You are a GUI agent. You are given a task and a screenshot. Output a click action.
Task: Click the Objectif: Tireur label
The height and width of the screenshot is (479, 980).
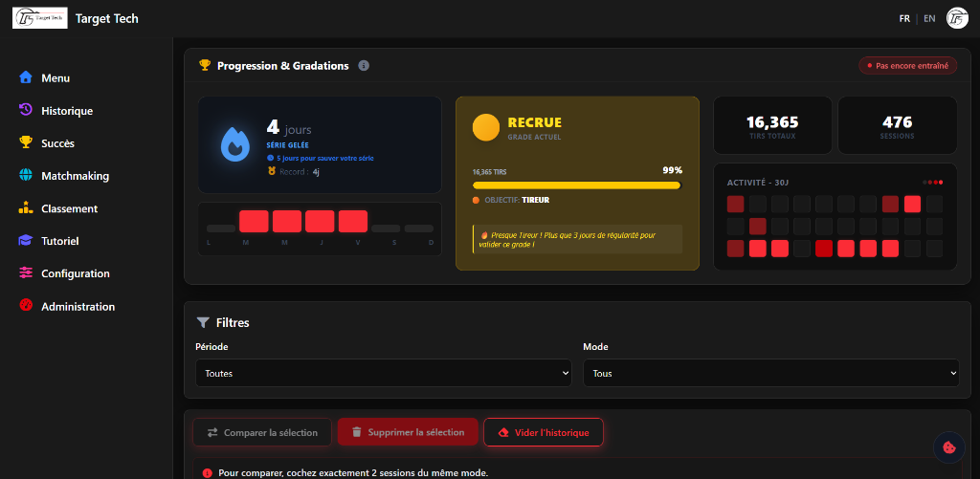click(517, 201)
